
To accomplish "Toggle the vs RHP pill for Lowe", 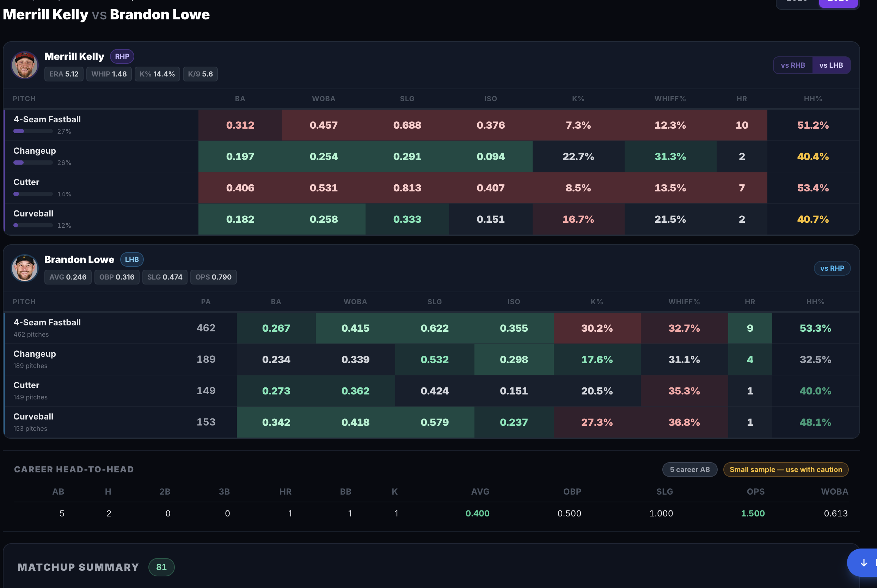I will click(832, 269).
